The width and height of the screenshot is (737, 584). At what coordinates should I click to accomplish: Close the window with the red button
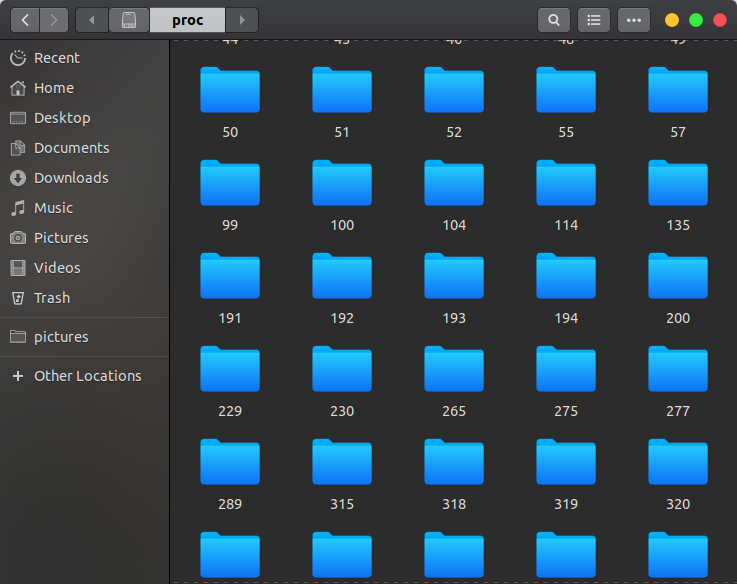point(720,20)
